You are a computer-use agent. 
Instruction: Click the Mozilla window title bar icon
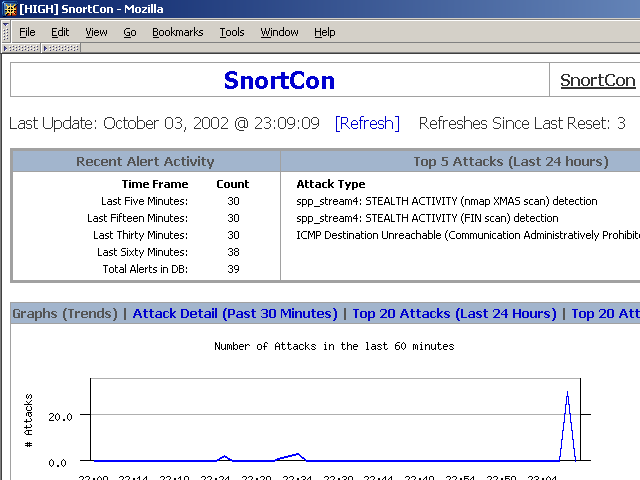[9, 9]
